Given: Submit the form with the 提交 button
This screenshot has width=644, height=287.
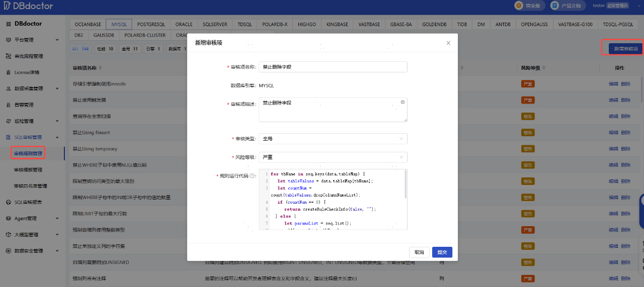Looking at the screenshot, I should [x=442, y=252].
